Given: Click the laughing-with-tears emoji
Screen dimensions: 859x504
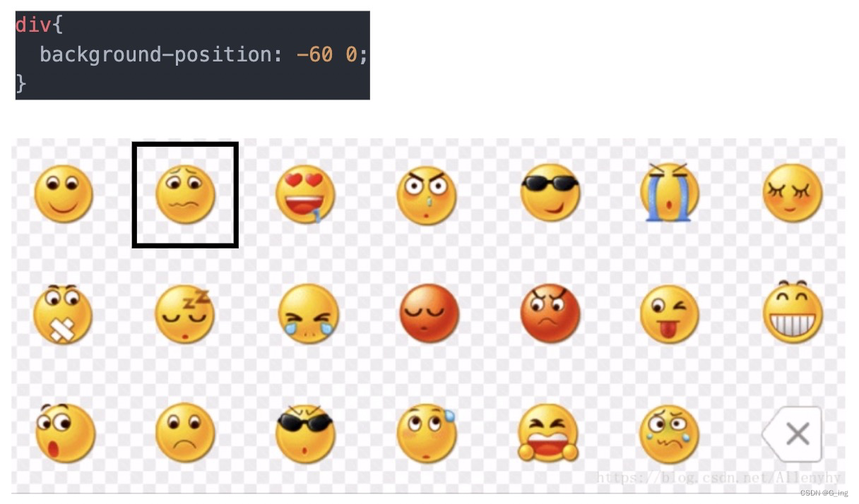Looking at the screenshot, I should [x=308, y=314].
